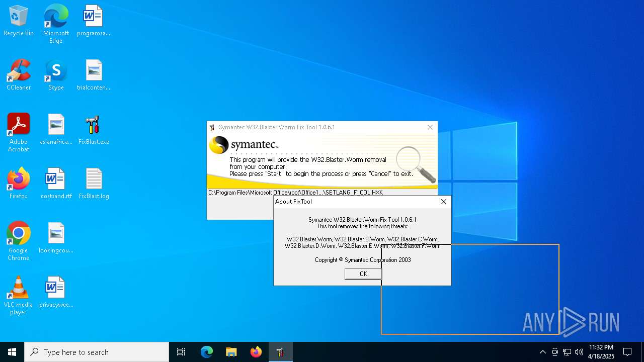Click the Copyright Symantec Corporation 2003 text
The height and width of the screenshot is (362, 644).
pyautogui.click(x=363, y=260)
